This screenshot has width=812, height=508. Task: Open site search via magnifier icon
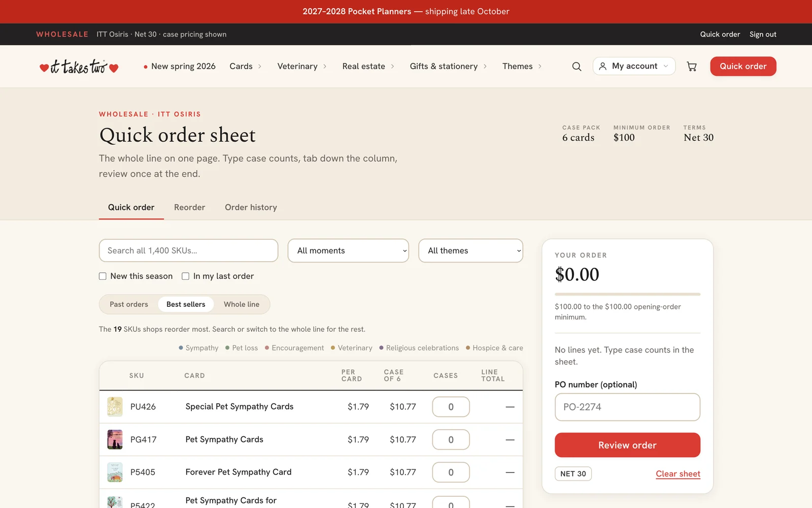tap(577, 67)
